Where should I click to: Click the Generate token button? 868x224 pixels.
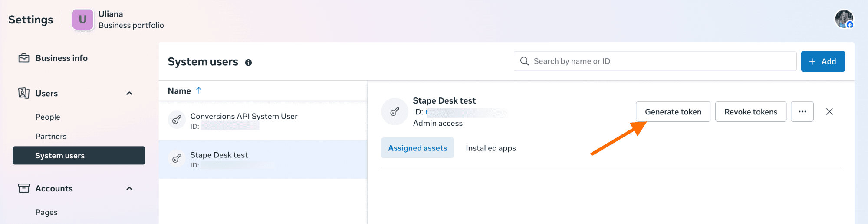[673, 112]
